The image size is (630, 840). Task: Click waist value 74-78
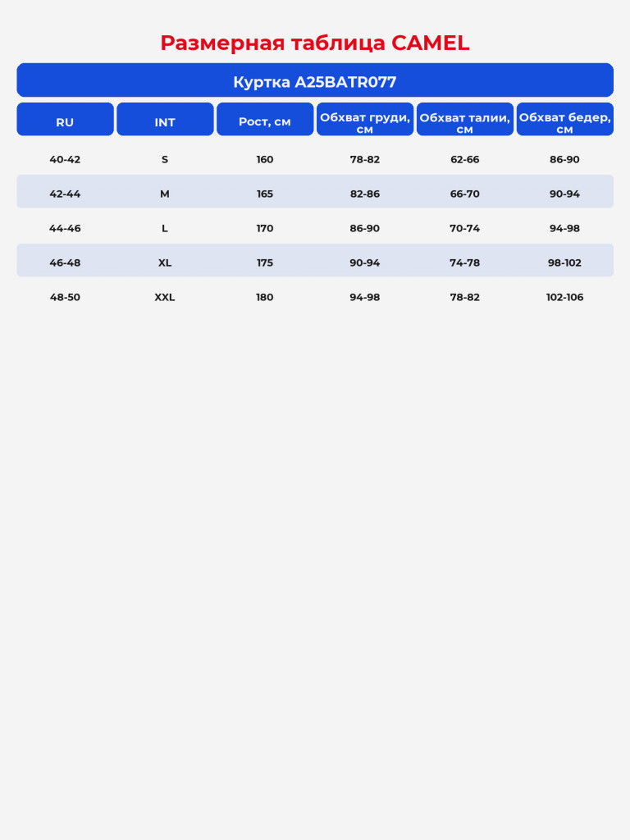point(464,262)
